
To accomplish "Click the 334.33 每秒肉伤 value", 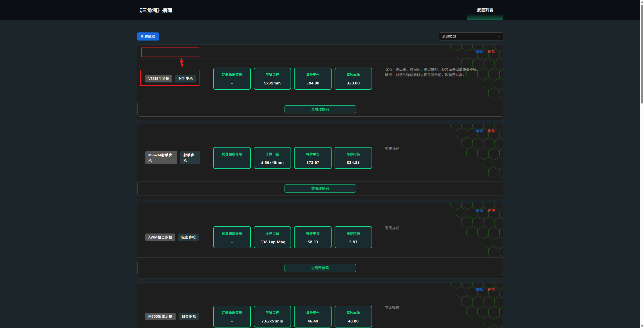I will pos(353,162).
